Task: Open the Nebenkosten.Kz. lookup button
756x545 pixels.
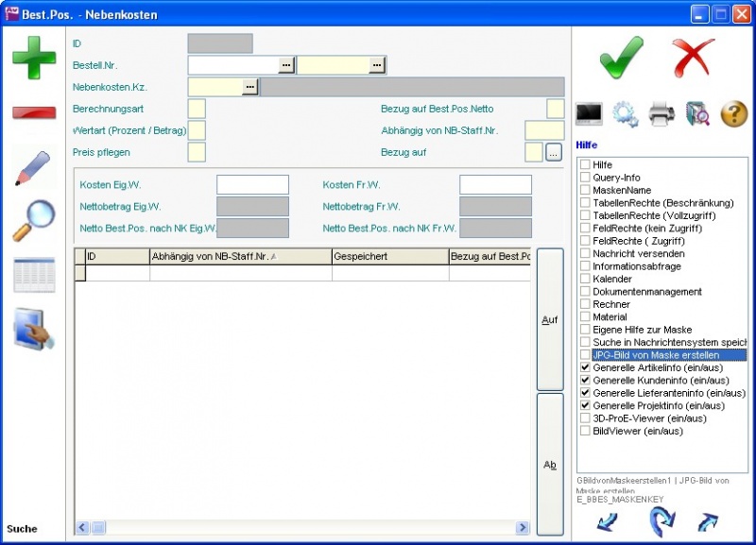Action: click(x=249, y=87)
